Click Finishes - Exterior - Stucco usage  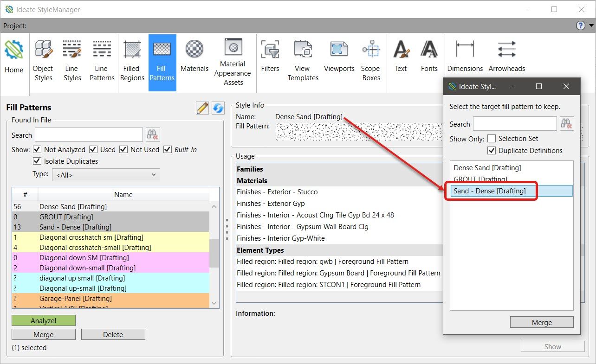(277, 192)
